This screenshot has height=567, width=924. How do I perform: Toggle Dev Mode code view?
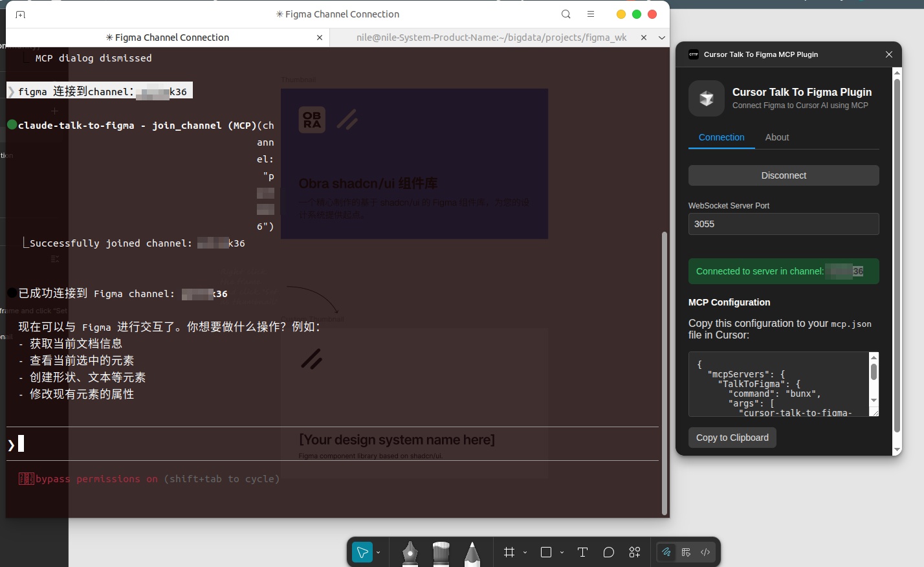(x=705, y=552)
